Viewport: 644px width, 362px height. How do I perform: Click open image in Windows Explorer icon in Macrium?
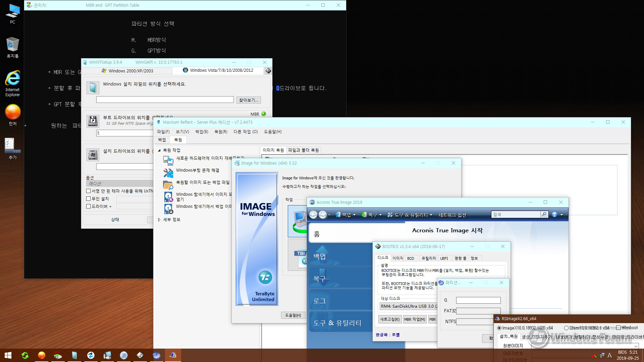(168, 197)
